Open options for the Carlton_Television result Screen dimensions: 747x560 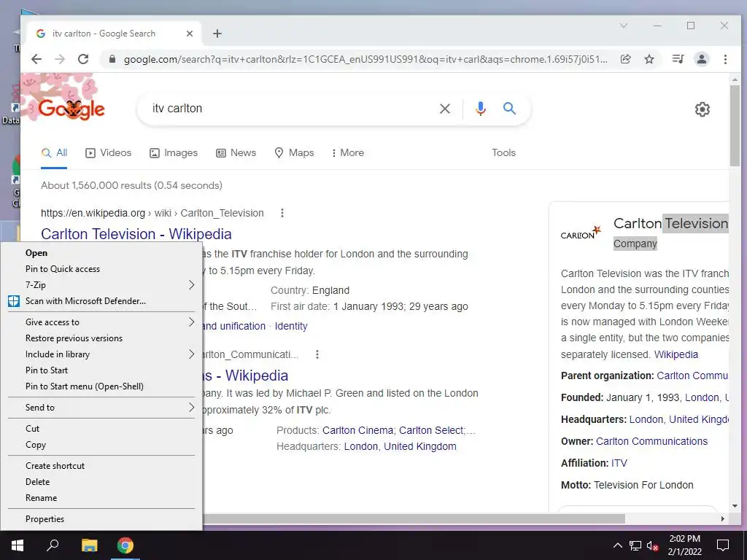tap(282, 213)
